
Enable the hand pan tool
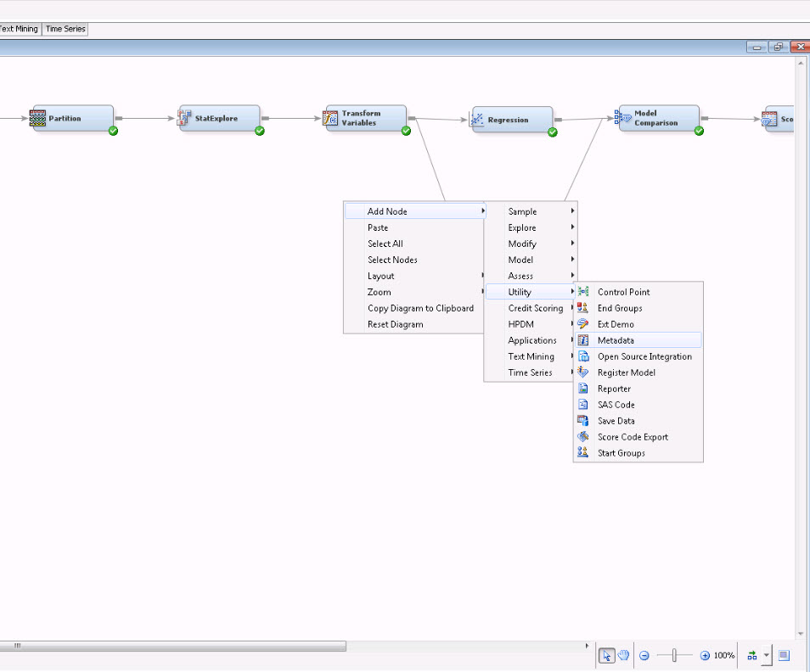click(623, 655)
